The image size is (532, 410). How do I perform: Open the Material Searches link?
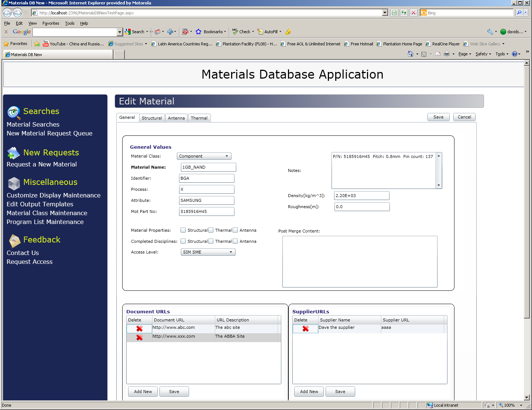(x=33, y=124)
